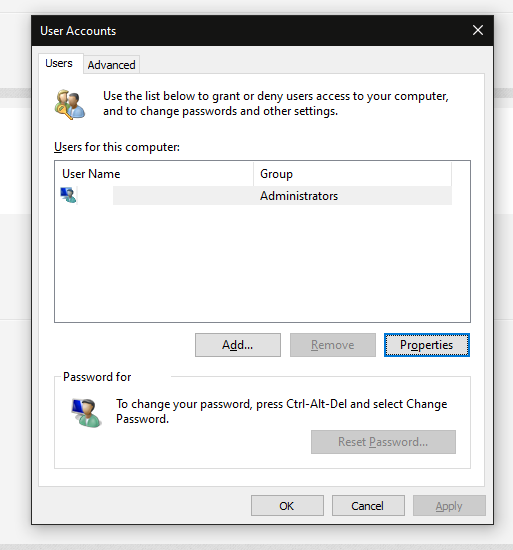The height and width of the screenshot is (550, 513).
Task: Click the User Accounts title bar
Action: (x=245, y=31)
